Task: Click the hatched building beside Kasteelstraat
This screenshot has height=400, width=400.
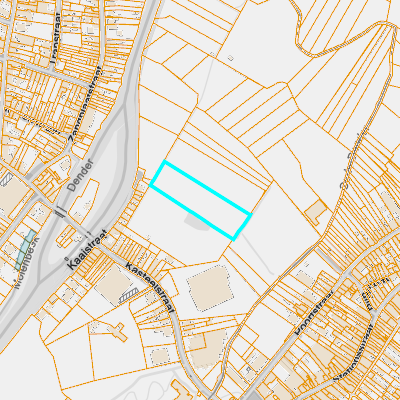Action: click(129, 295)
